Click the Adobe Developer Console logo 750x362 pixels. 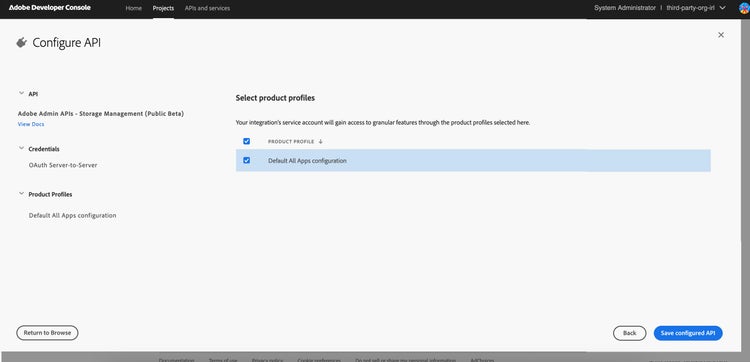pyautogui.click(x=50, y=8)
